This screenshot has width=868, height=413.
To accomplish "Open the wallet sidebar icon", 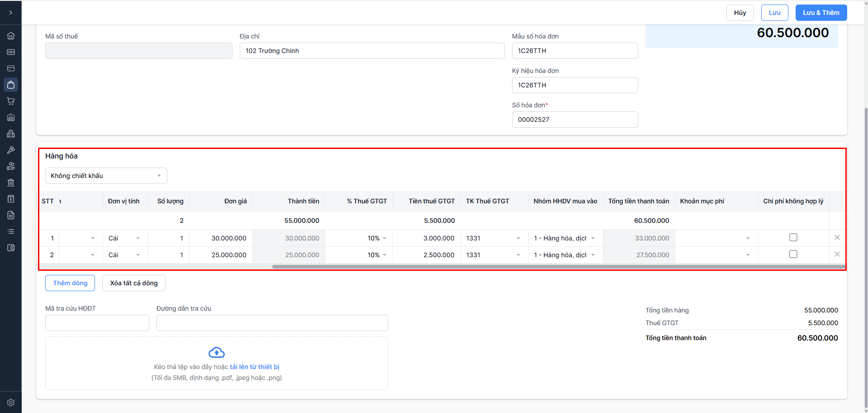I will tap(11, 248).
